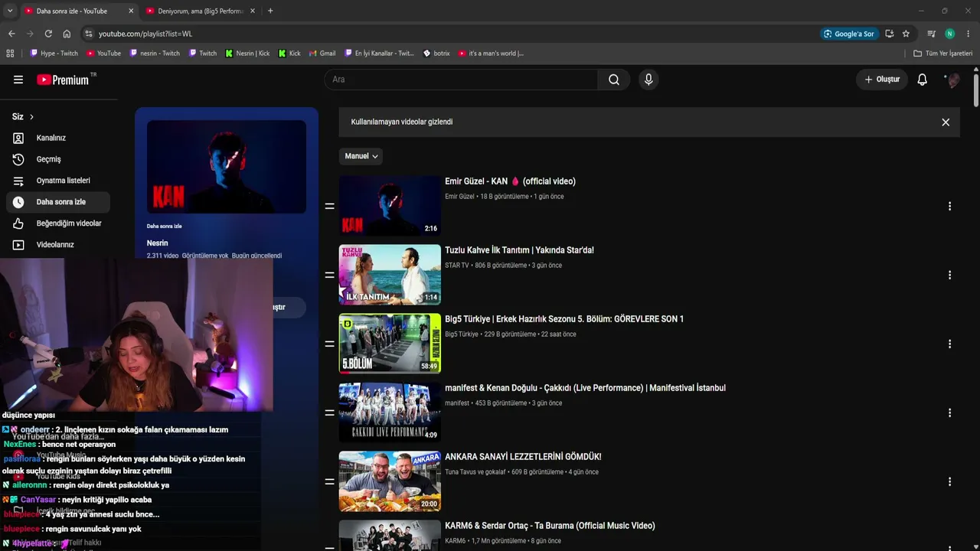
Task: Click the magnifier search button
Action: (x=614, y=80)
